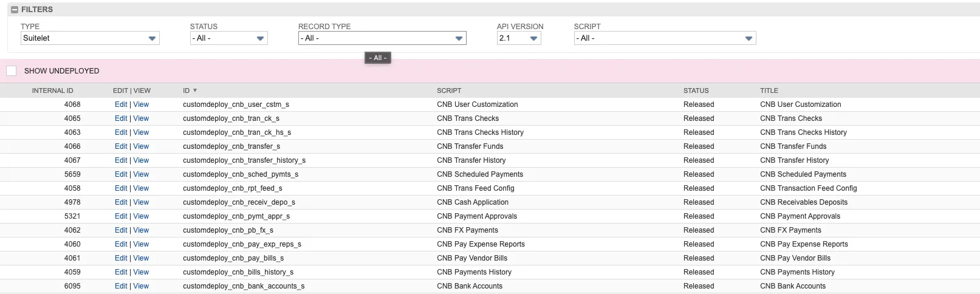Select the script name CNB FX Payments
This screenshot has height=294, width=980.
(x=467, y=230)
